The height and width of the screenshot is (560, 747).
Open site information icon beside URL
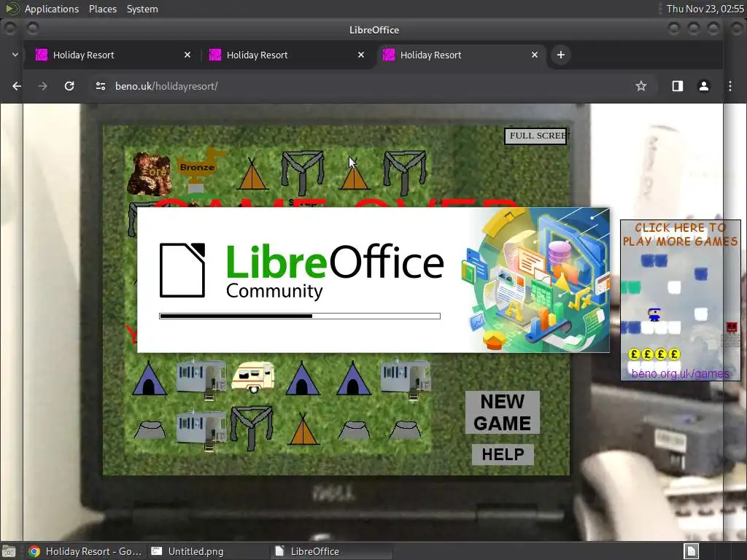(101, 86)
